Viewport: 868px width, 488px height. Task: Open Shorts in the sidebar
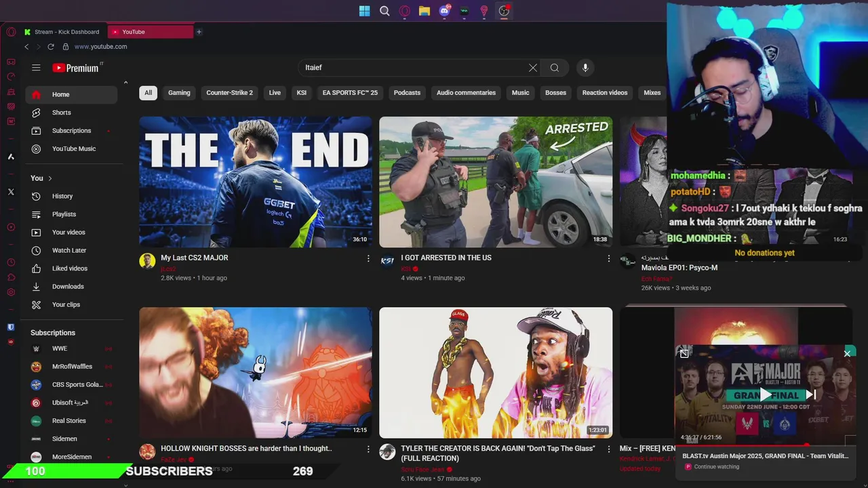[x=71, y=113]
